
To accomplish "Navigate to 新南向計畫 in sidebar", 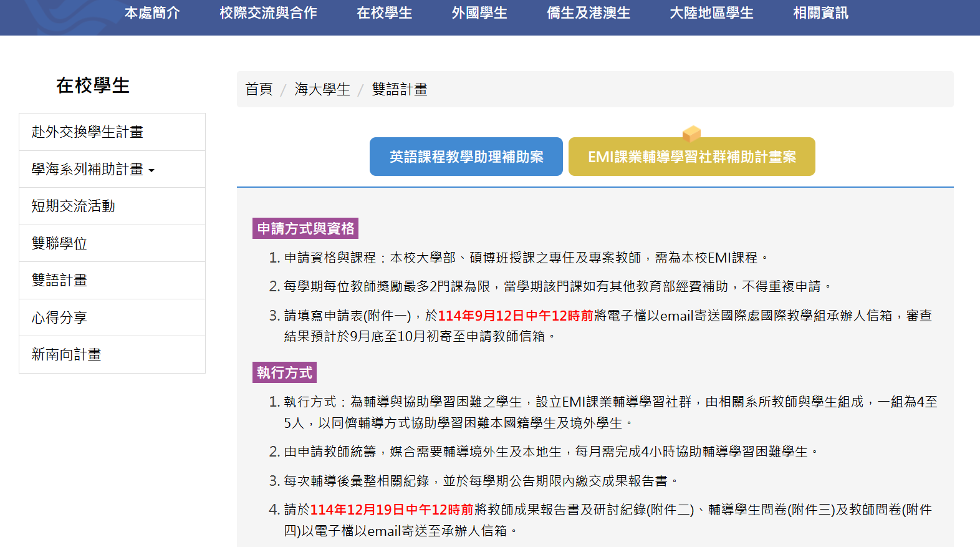I will point(66,354).
